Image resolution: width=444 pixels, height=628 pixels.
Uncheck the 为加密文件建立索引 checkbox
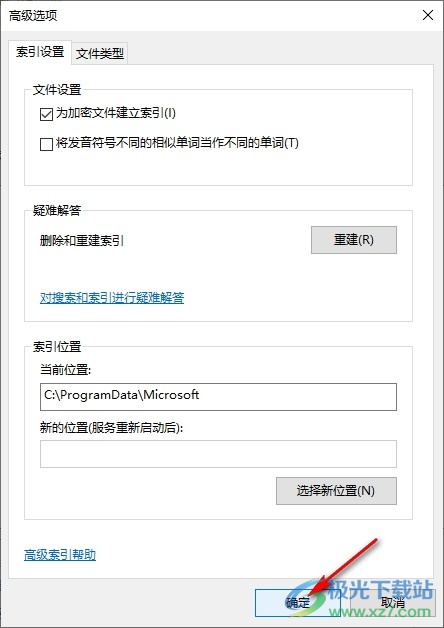[x=46, y=115]
